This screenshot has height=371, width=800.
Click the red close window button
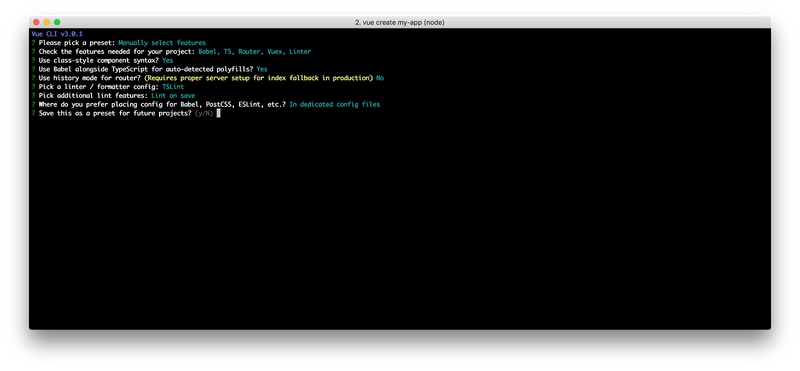tap(36, 22)
